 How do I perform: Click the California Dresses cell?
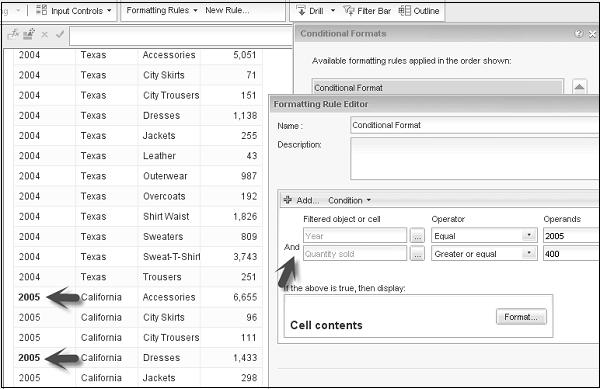pos(169,358)
